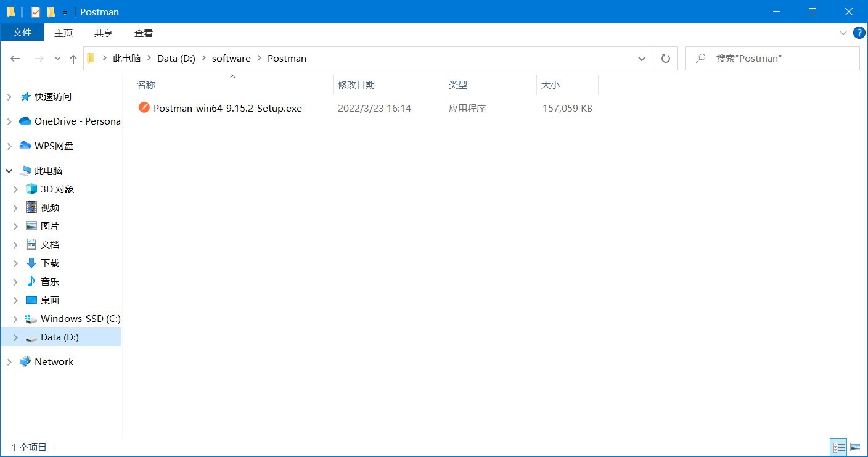Viewport: 868px width, 457px height.
Task: Click the 文档 documents icon
Action: coord(31,244)
